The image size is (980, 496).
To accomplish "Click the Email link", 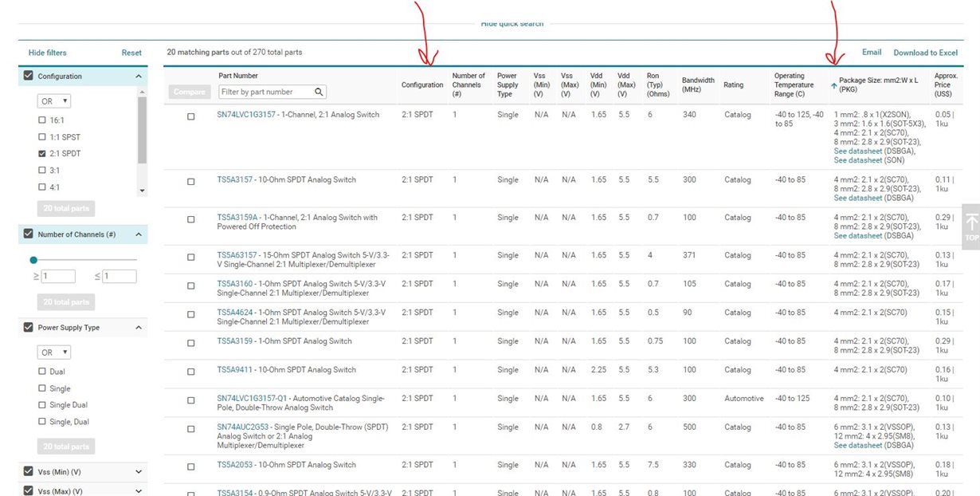I will tap(872, 53).
